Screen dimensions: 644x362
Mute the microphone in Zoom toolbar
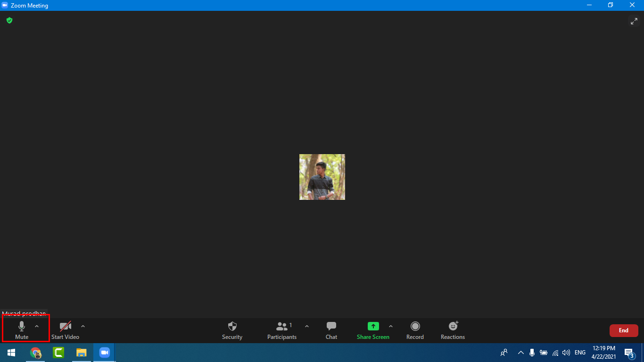coord(22,327)
